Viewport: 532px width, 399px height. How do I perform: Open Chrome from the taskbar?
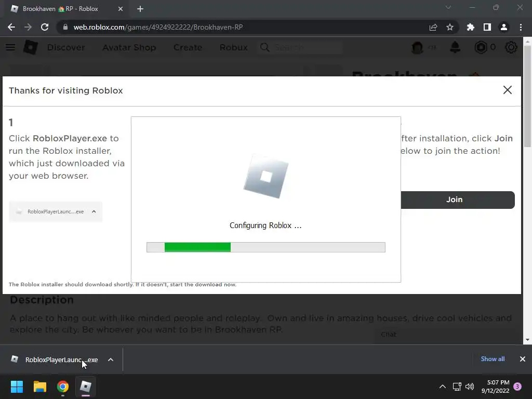click(63, 387)
